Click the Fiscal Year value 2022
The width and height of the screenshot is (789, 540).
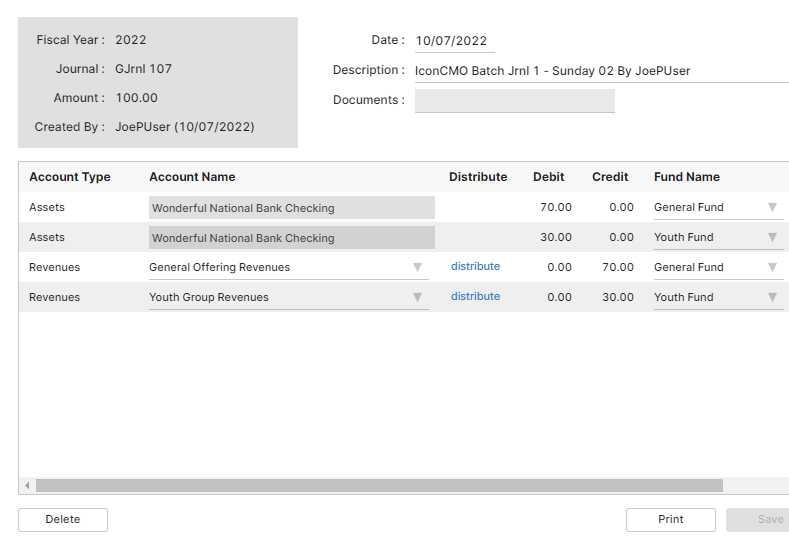pos(131,40)
